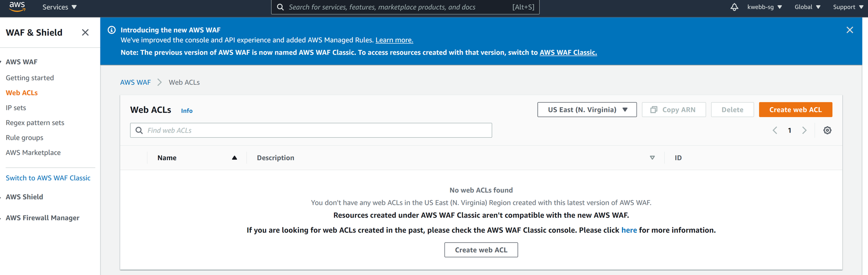Follow the AWS WAF Classic banner link
The height and width of the screenshot is (275, 868).
(x=568, y=52)
